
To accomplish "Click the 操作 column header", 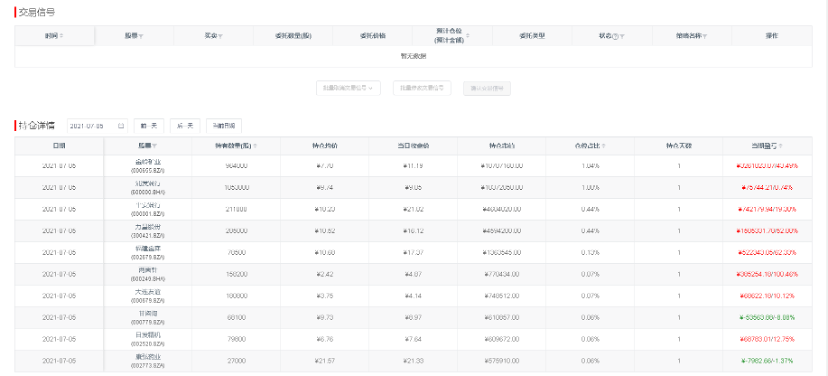I will (x=771, y=36).
